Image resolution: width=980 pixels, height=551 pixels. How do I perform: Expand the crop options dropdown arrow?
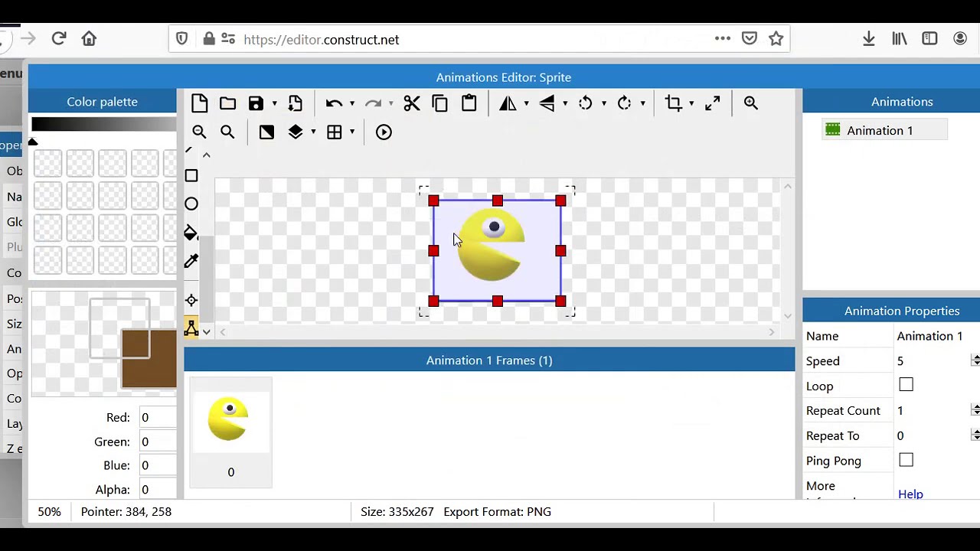click(x=692, y=104)
